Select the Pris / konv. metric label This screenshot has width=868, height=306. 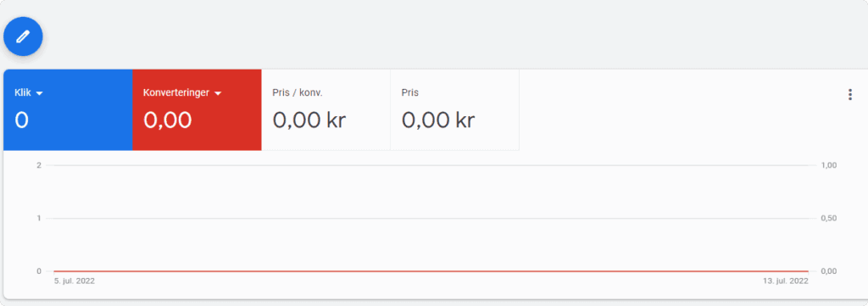(298, 93)
